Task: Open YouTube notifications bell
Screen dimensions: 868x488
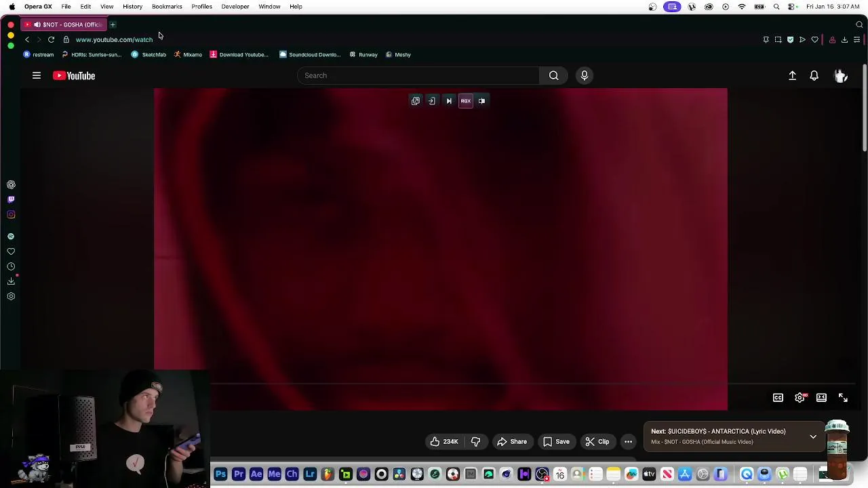Action: [814, 76]
